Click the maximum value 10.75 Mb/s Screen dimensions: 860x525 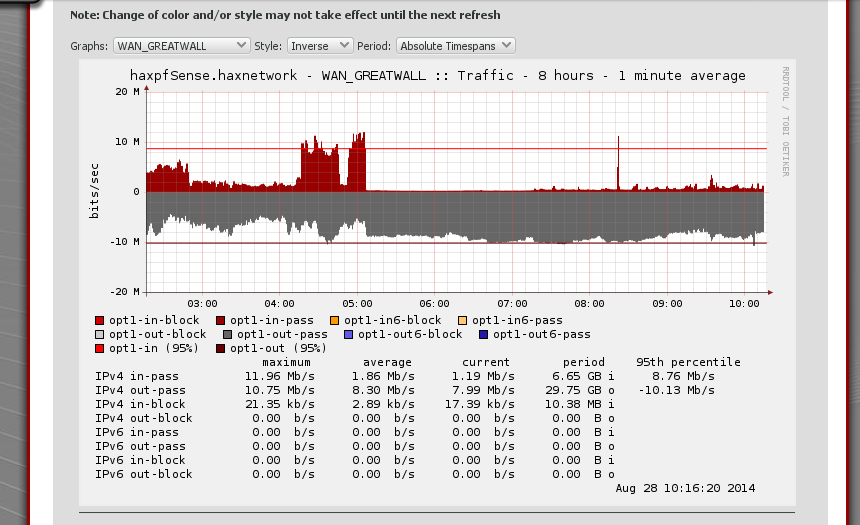280,391
